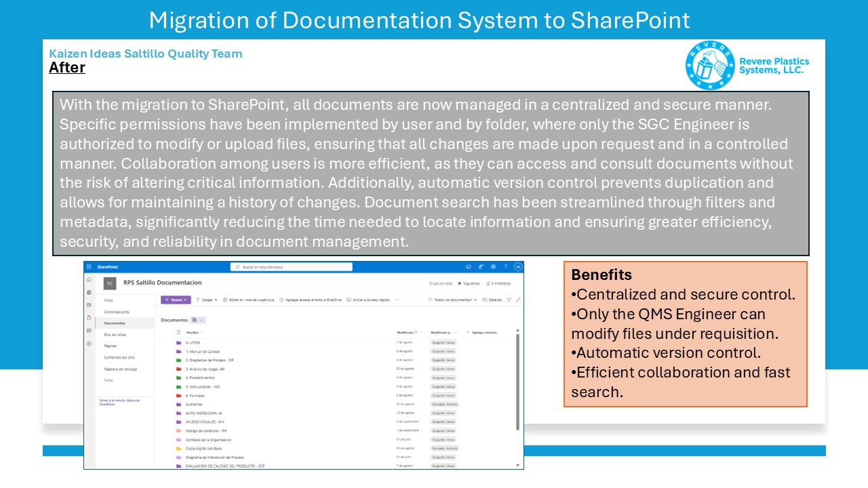
Task: Open the Cargar upload dropdown
Action: pyautogui.click(x=206, y=300)
